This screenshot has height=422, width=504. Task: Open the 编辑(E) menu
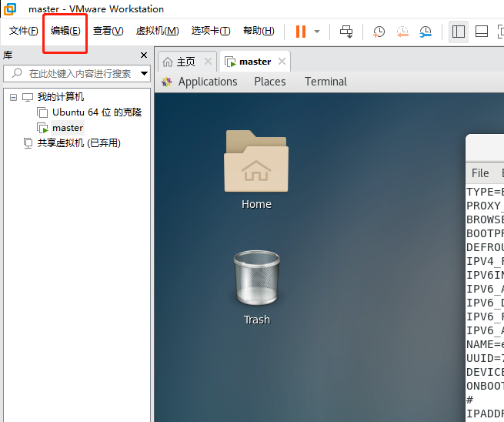coord(65,31)
